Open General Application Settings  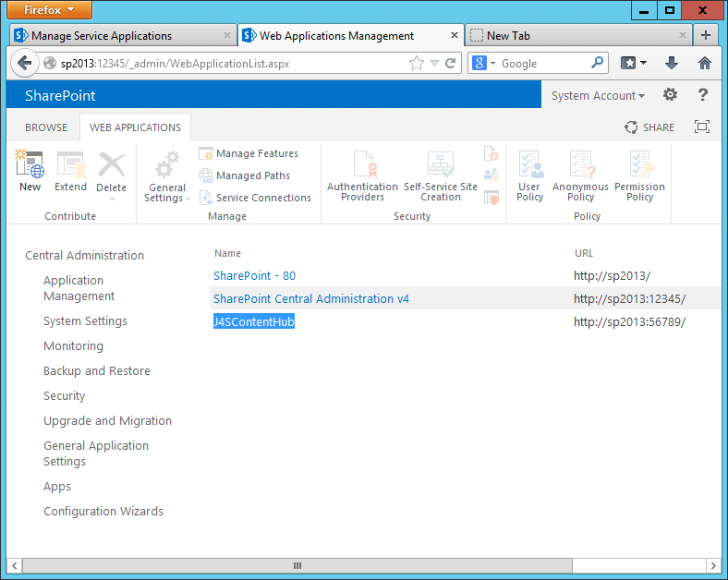pyautogui.click(x=96, y=453)
